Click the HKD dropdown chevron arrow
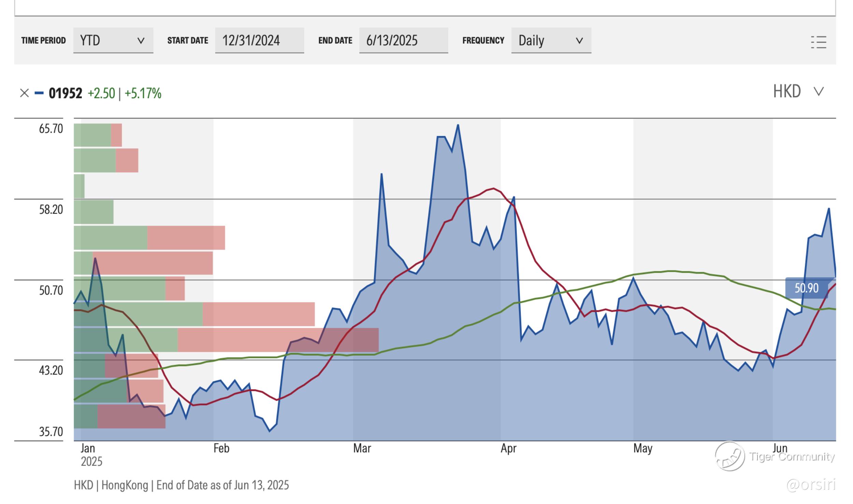The height and width of the screenshot is (504, 853). (x=819, y=91)
